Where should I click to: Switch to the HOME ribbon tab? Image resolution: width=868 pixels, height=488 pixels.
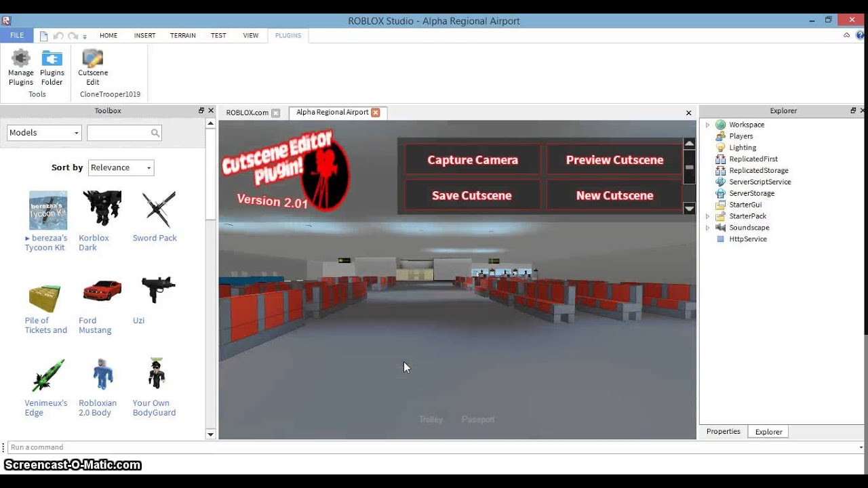point(108,35)
